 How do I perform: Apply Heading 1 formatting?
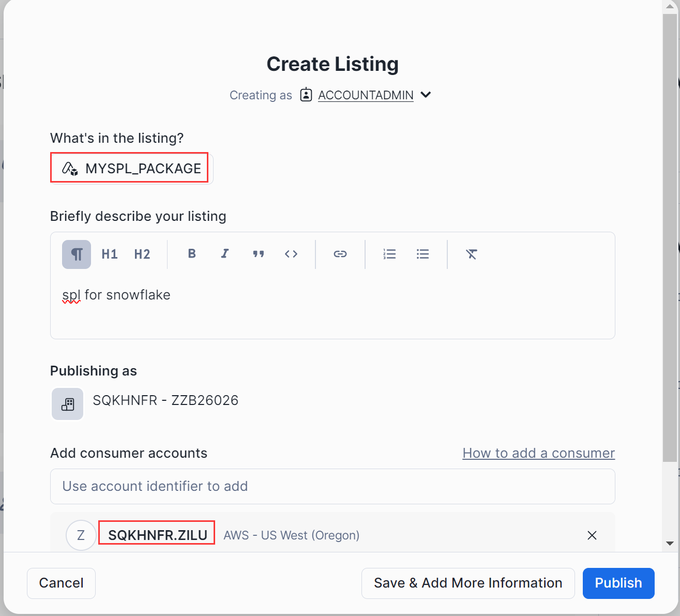pyautogui.click(x=110, y=254)
